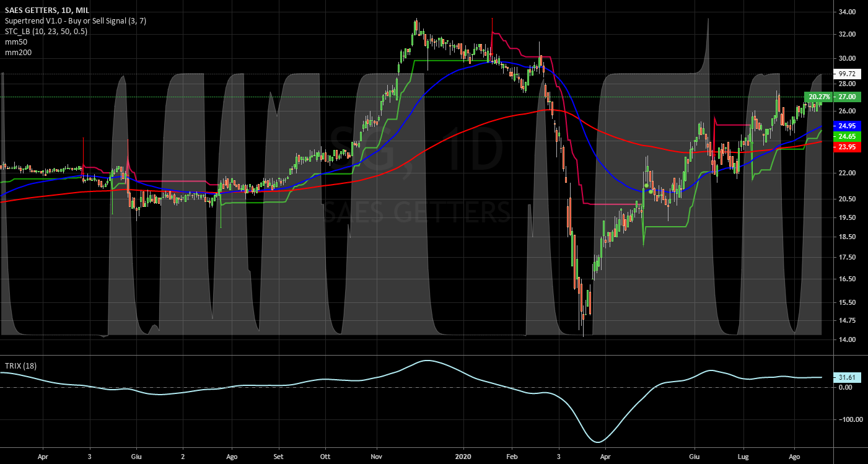
Task: Click the blue 24.95 mm50 value label
Action: point(847,126)
